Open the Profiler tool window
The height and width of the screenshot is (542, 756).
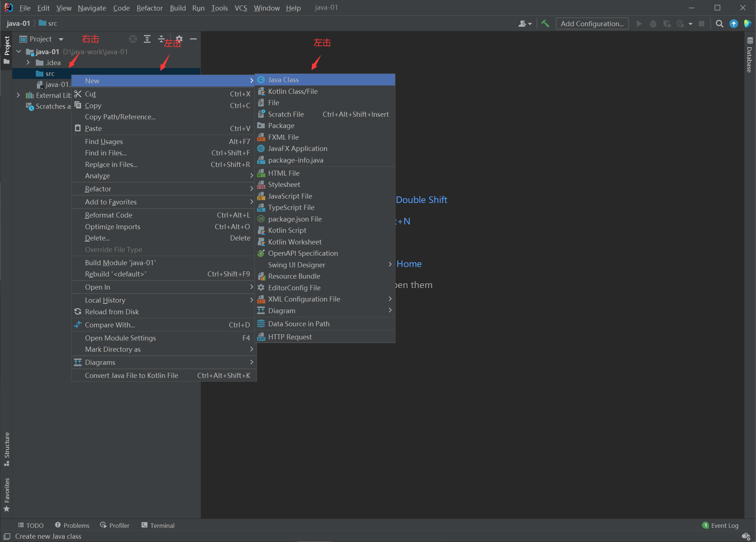pos(115,525)
